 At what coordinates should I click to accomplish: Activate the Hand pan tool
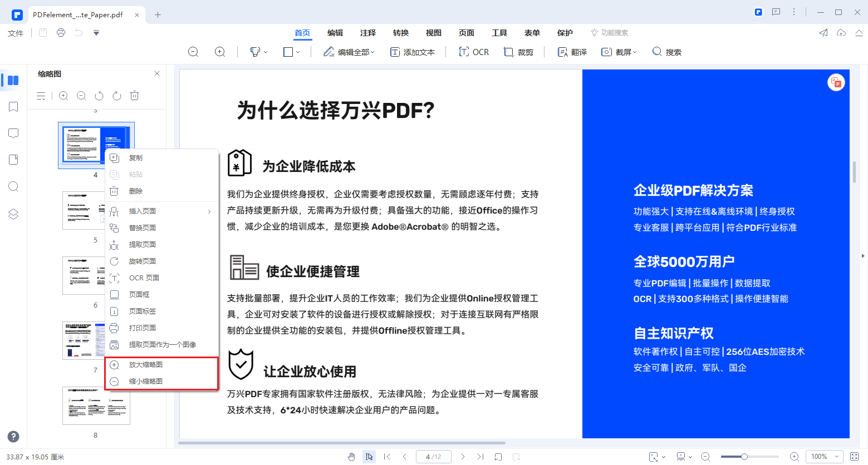tap(352, 457)
